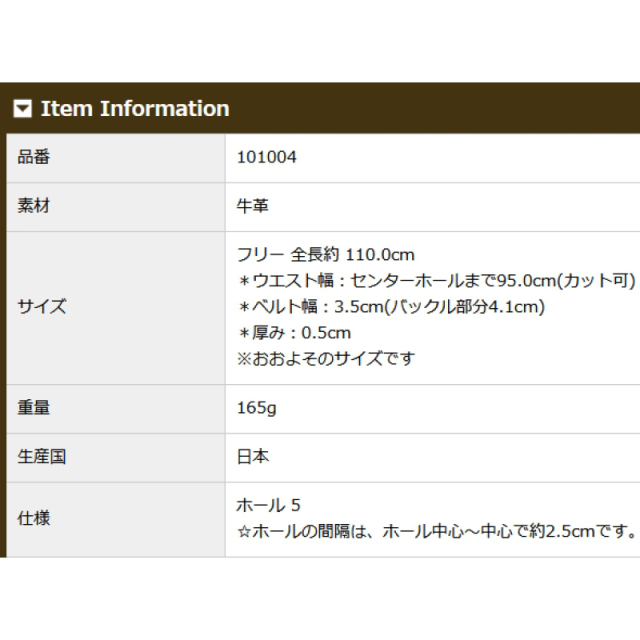Click the ウエスト幅 center hole line
The height and width of the screenshot is (640, 640).
click(x=437, y=281)
